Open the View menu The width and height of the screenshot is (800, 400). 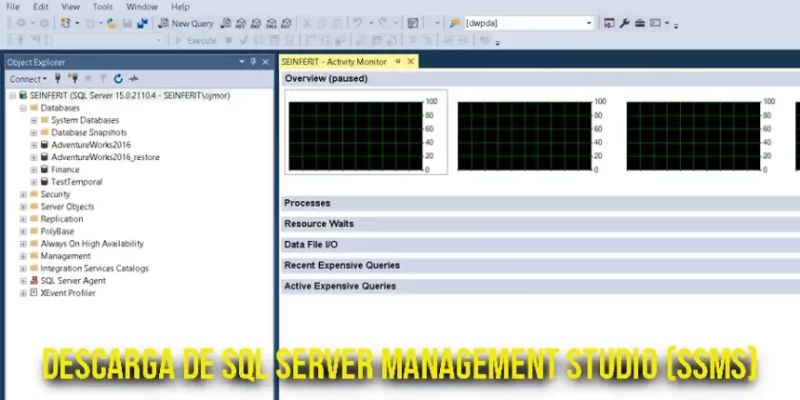point(70,7)
